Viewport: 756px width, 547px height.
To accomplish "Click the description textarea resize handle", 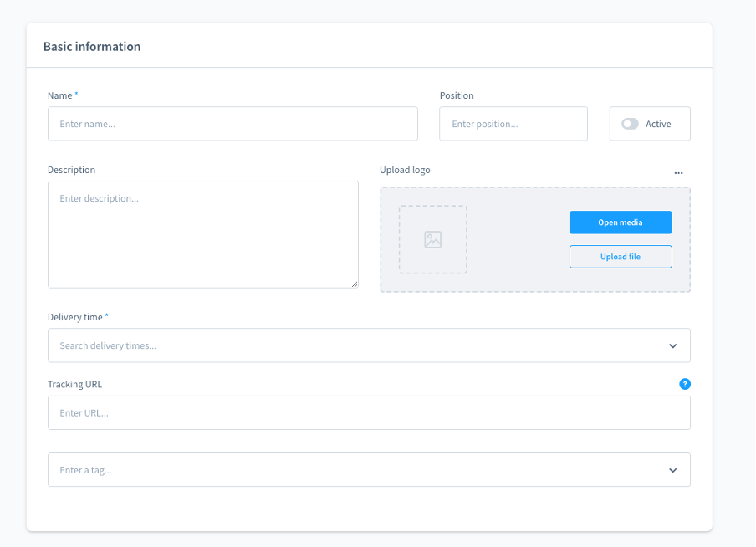I will (x=355, y=284).
